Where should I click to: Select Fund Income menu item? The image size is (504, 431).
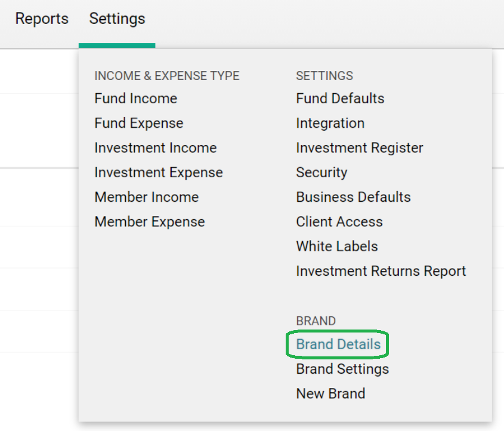(135, 98)
